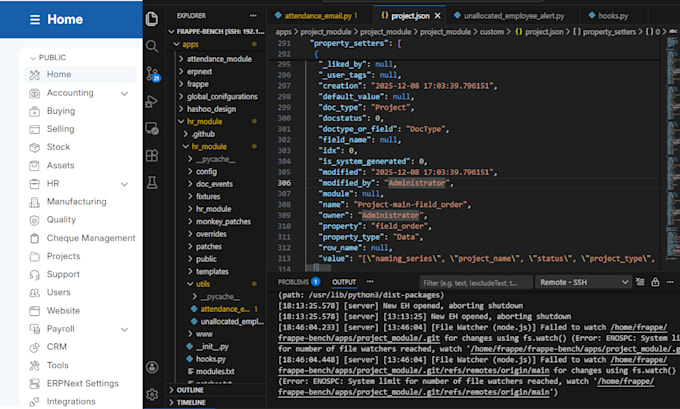
Task: Show more panel views ellipsis next to Output
Action: coord(370,281)
